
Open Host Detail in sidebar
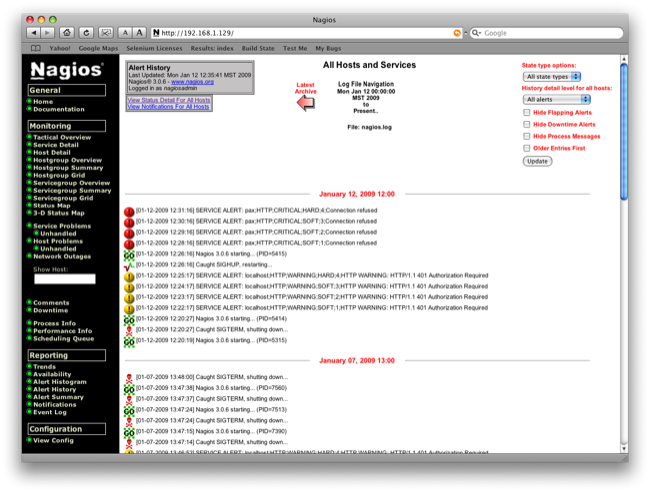pos(52,153)
